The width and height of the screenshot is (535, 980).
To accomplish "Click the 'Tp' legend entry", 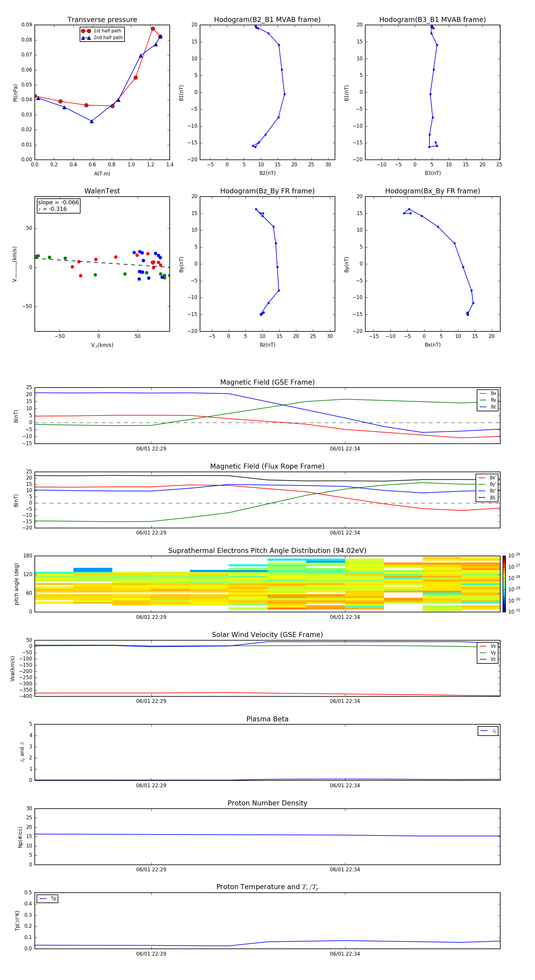I will (48, 899).
